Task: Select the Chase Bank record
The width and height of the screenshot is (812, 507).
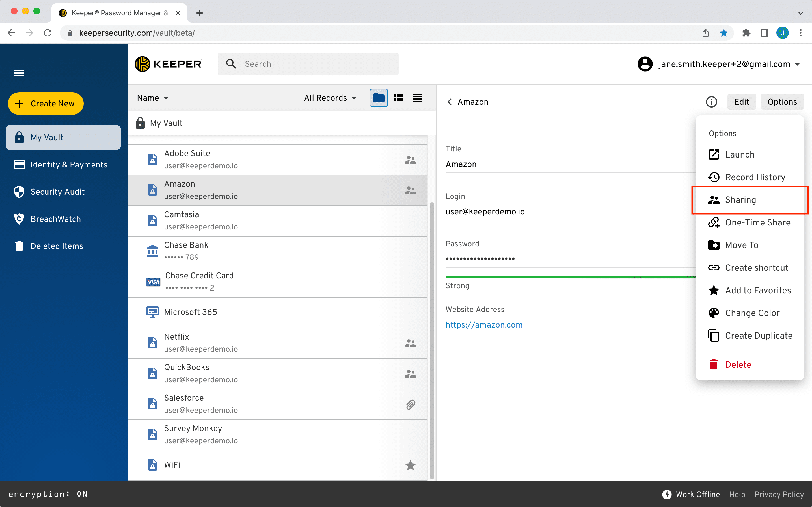Action: pyautogui.click(x=278, y=251)
